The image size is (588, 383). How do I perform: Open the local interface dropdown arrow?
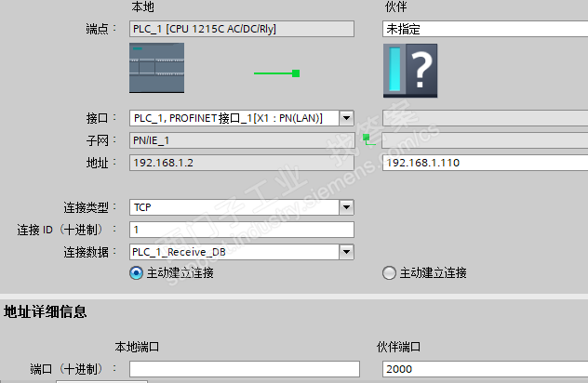(x=346, y=118)
